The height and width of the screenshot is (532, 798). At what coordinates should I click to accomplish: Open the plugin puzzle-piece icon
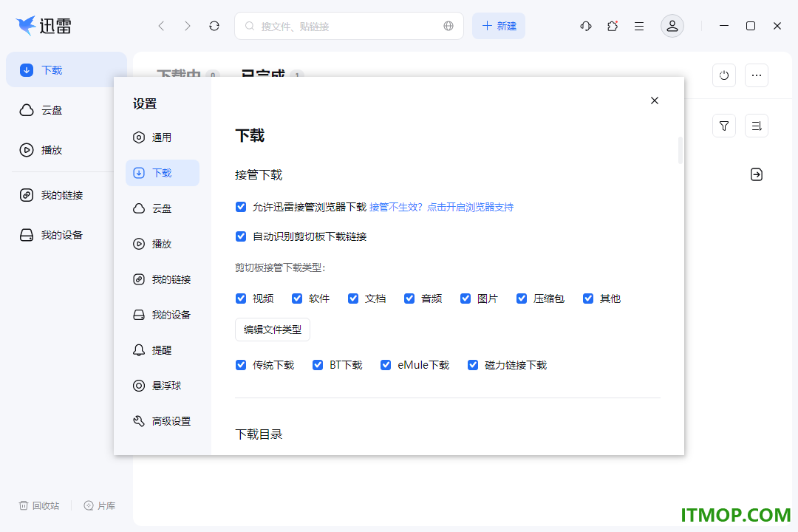pos(613,26)
